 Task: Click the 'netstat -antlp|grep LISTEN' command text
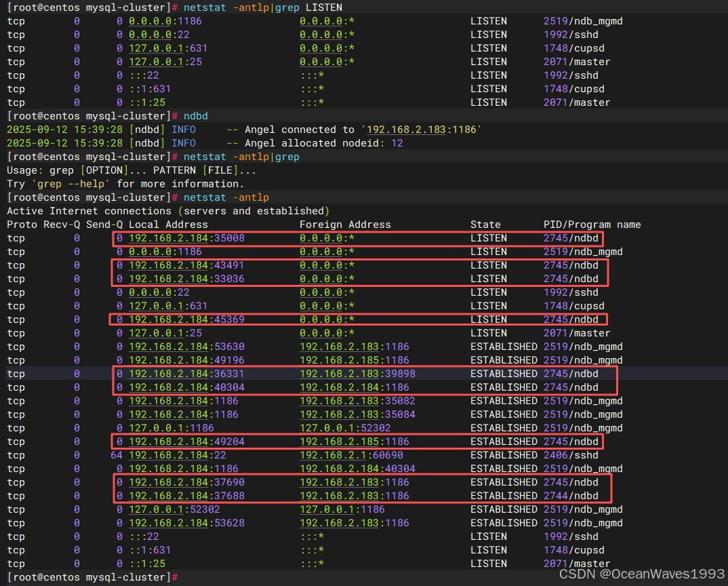coord(263,7)
